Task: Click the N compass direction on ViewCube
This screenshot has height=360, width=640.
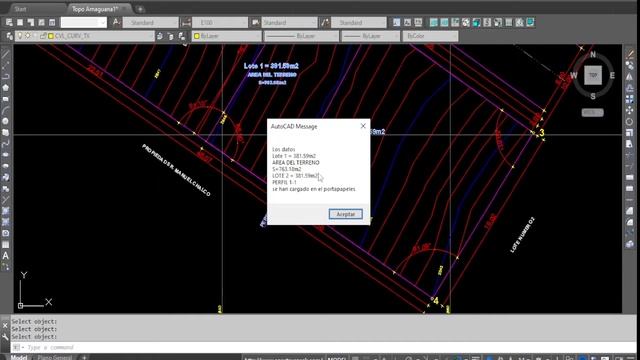Action: (x=593, y=54)
